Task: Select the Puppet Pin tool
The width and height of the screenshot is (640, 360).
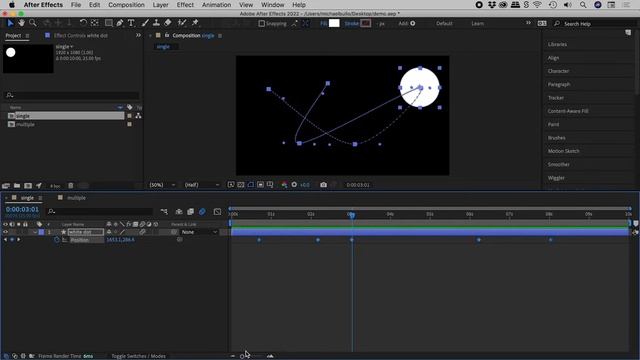Action: click(195, 23)
